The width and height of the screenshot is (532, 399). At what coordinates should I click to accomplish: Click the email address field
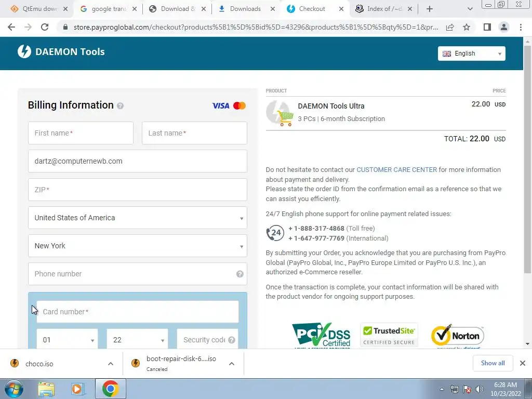click(137, 161)
